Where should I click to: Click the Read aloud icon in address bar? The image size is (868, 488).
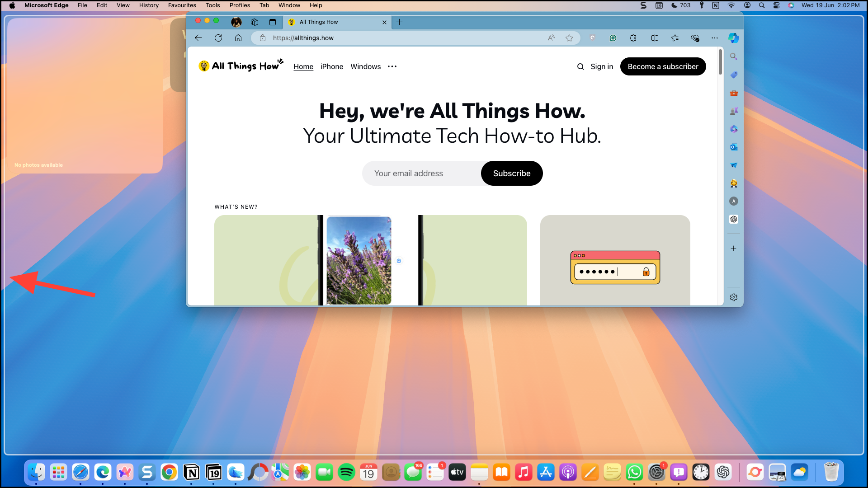pos(551,38)
